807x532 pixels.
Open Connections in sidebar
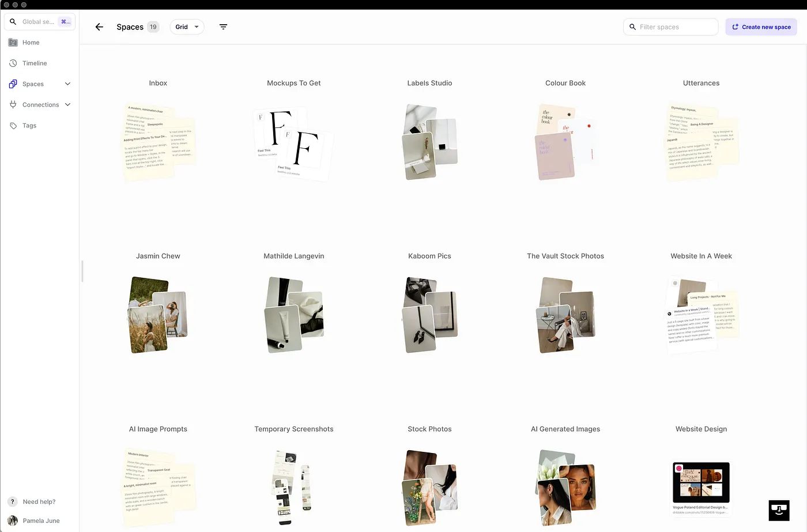40,105
